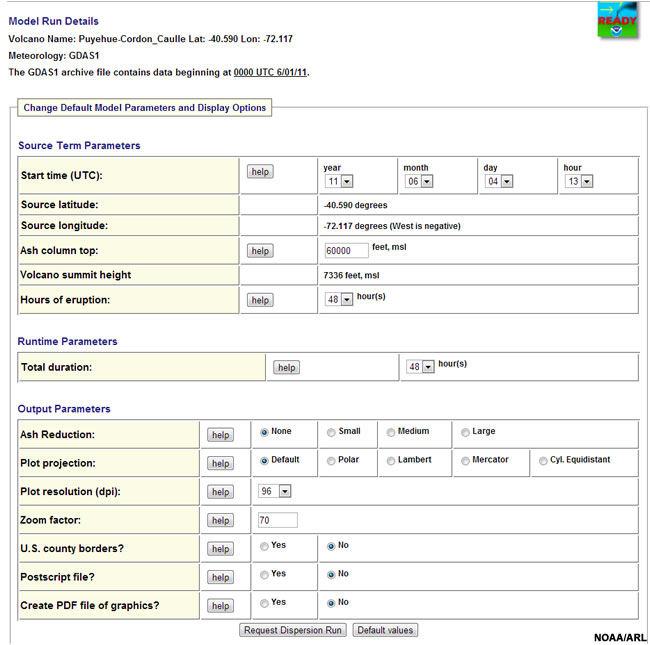The height and width of the screenshot is (645, 650).
Task: Select Medium ash reduction
Action: [390, 432]
